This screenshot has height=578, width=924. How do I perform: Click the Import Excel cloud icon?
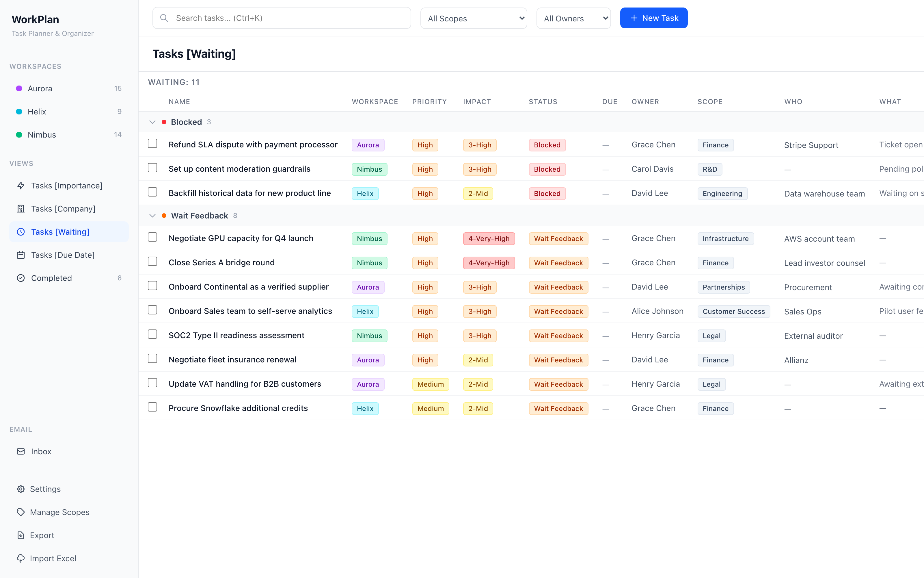coord(21,559)
